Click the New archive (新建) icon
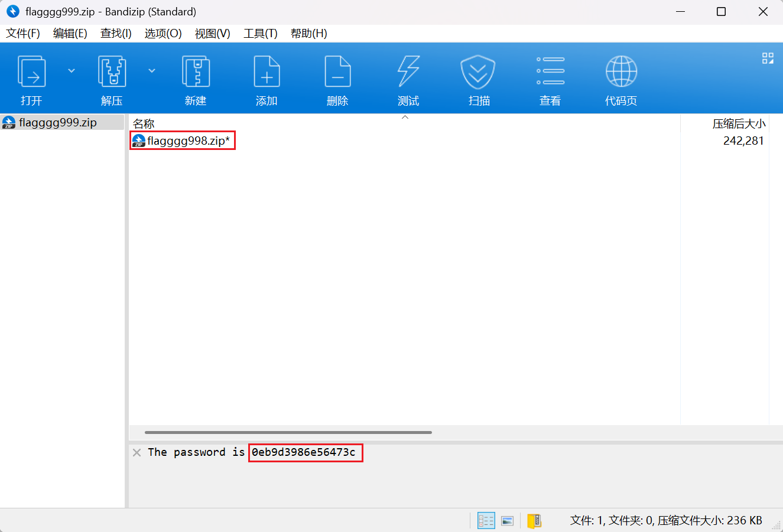 click(x=196, y=72)
